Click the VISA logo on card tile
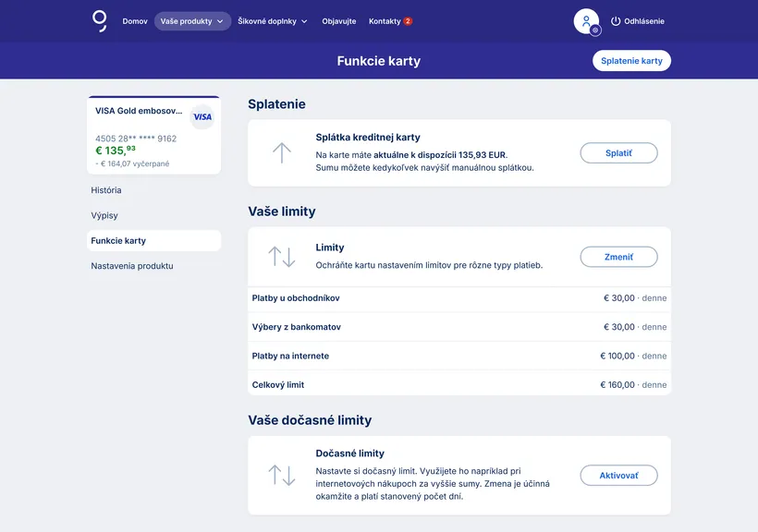Viewport: 758px width, 532px height. pyautogui.click(x=202, y=117)
